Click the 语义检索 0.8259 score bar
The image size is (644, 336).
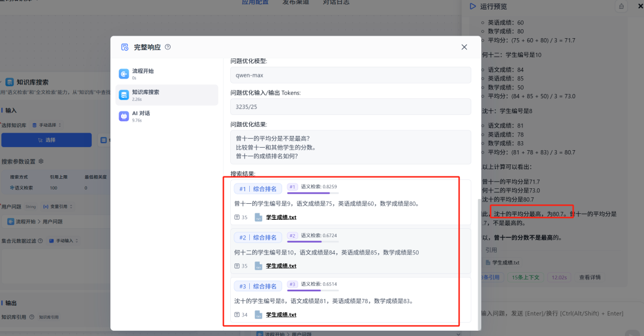pyautogui.click(x=313, y=193)
